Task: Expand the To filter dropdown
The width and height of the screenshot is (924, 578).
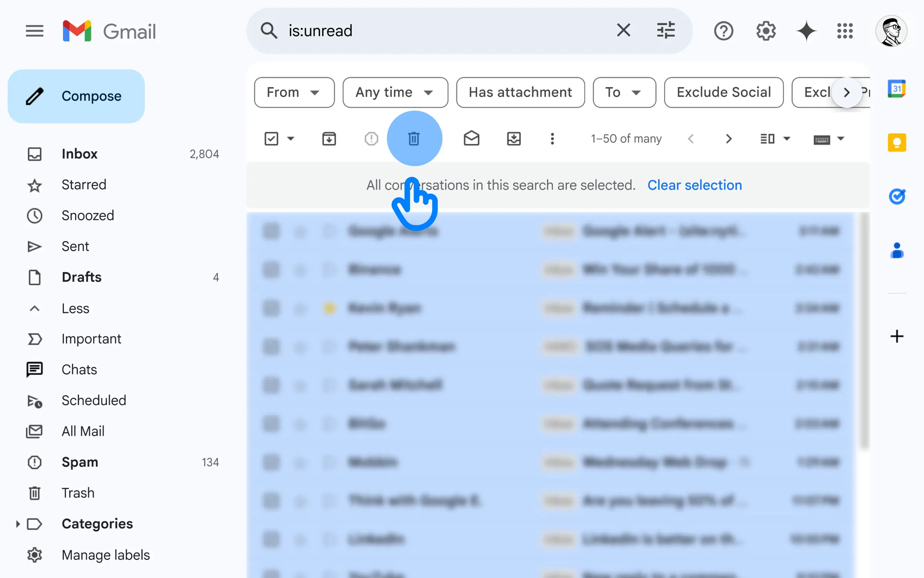Action: pyautogui.click(x=621, y=92)
